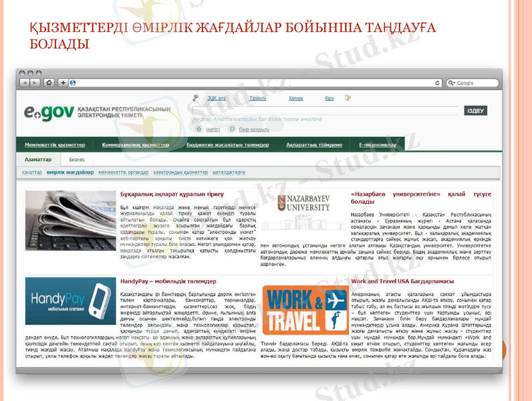Go back with the browser back arrow
The width and height of the screenshot is (532, 401).
click(25, 83)
